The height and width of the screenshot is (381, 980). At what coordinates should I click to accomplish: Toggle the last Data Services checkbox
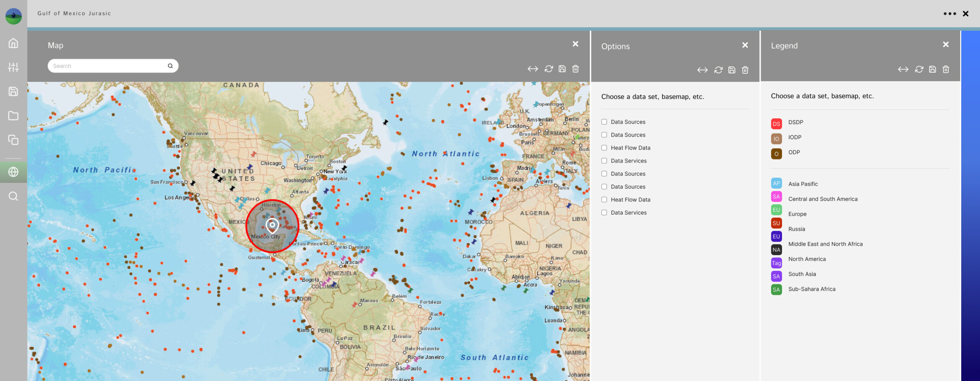[x=604, y=212]
